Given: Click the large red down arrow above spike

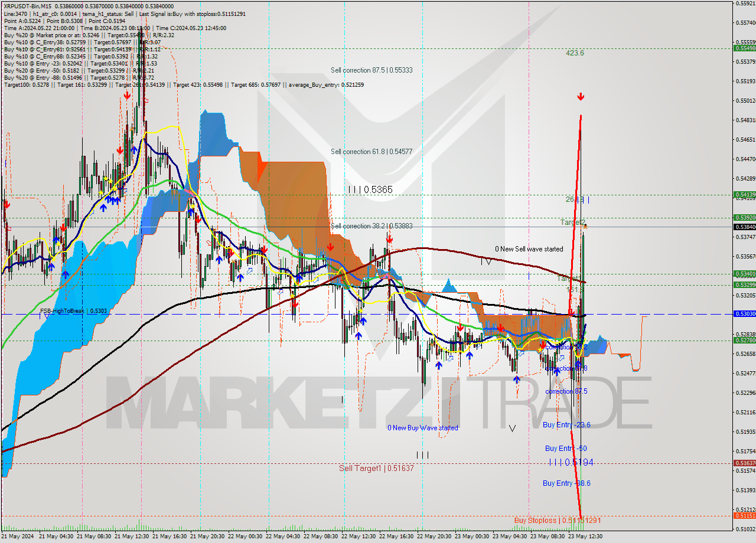Looking at the screenshot, I should tap(581, 96).
